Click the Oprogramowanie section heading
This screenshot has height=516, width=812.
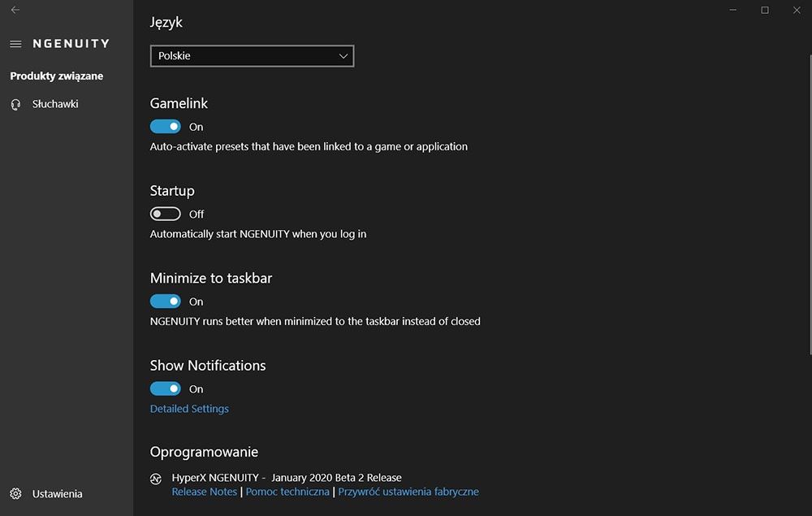point(204,452)
